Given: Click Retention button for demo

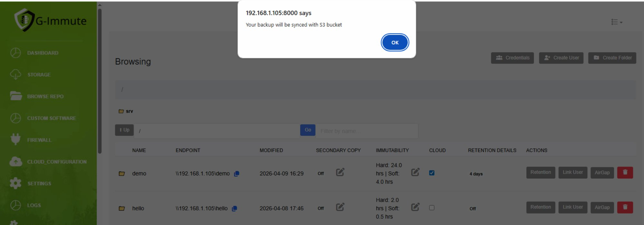Looking at the screenshot, I should tap(541, 173).
